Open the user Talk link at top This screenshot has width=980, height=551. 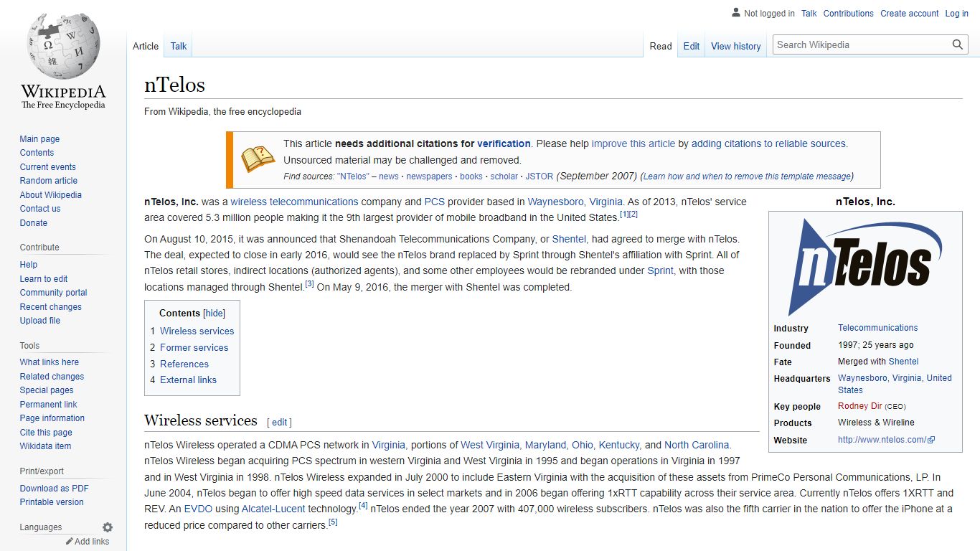(x=809, y=14)
